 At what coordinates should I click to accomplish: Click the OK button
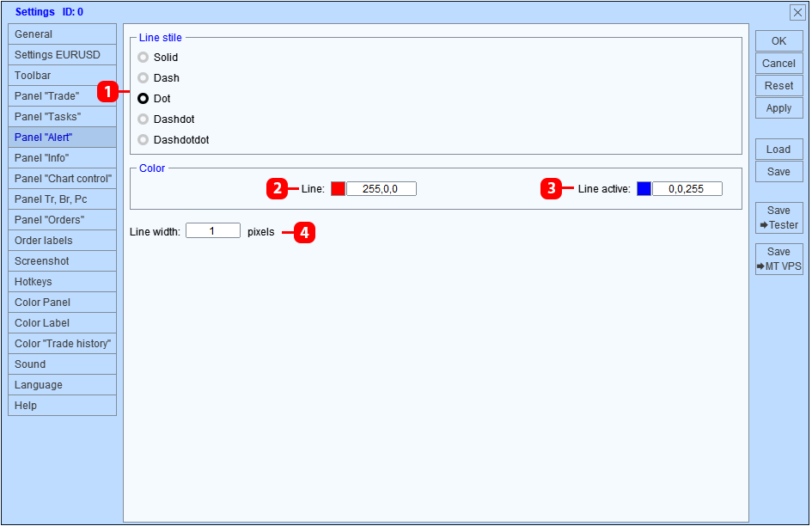[778, 41]
